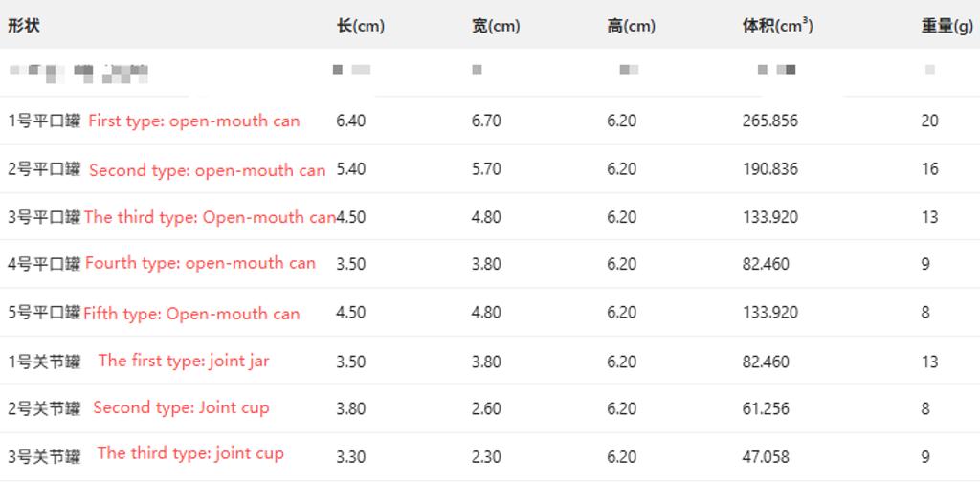The height and width of the screenshot is (482, 980).
Task: Click the 3号关节罐 shape name
Action: click(x=44, y=457)
